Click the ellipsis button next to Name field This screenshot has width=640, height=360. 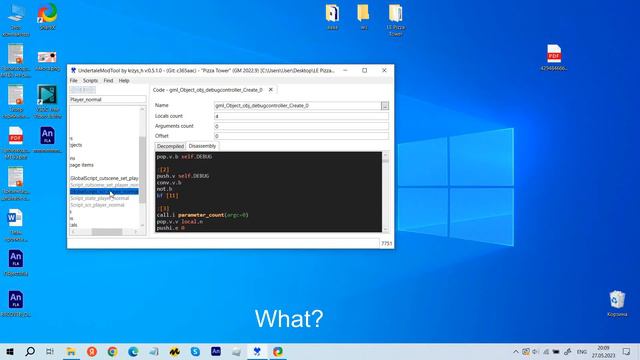click(384, 106)
